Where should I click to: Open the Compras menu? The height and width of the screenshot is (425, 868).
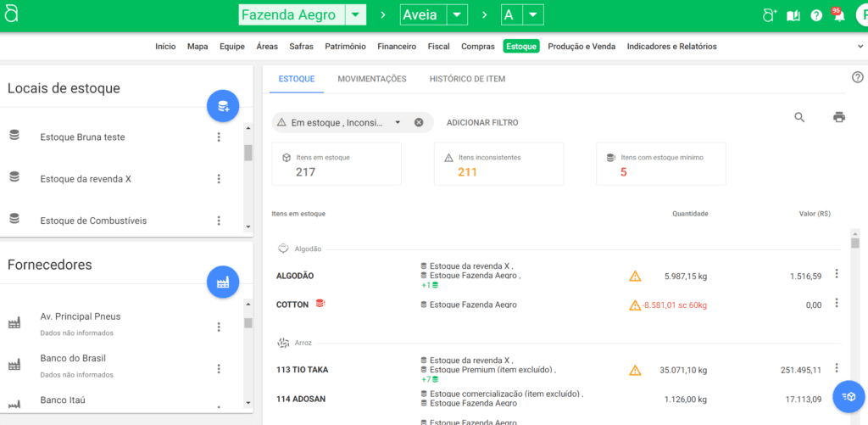(x=478, y=47)
